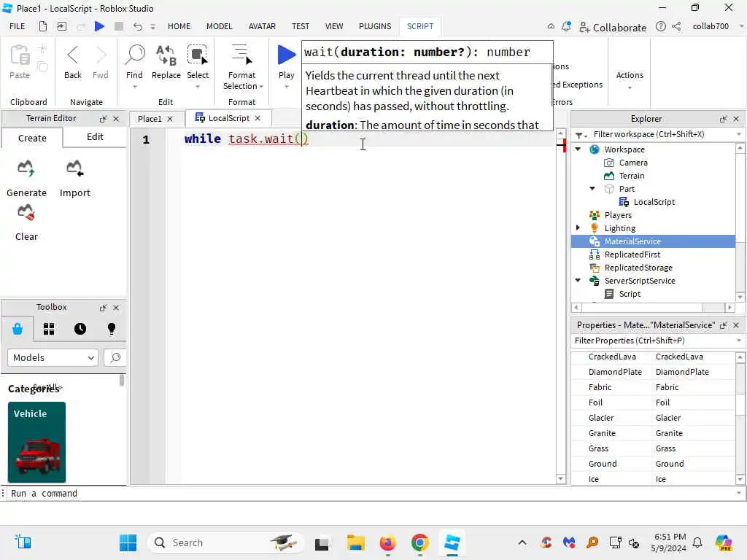
Task: Click the Toolbox search magnifier button
Action: (x=115, y=357)
